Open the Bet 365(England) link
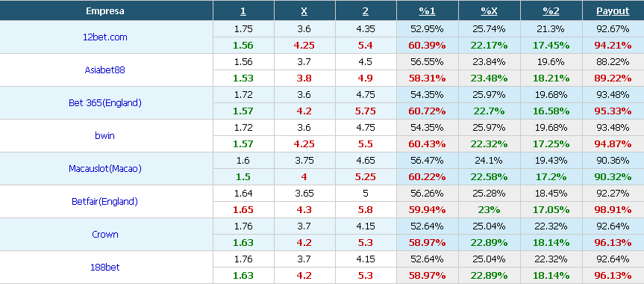Viewport: 644px width, 284px height. (x=104, y=103)
